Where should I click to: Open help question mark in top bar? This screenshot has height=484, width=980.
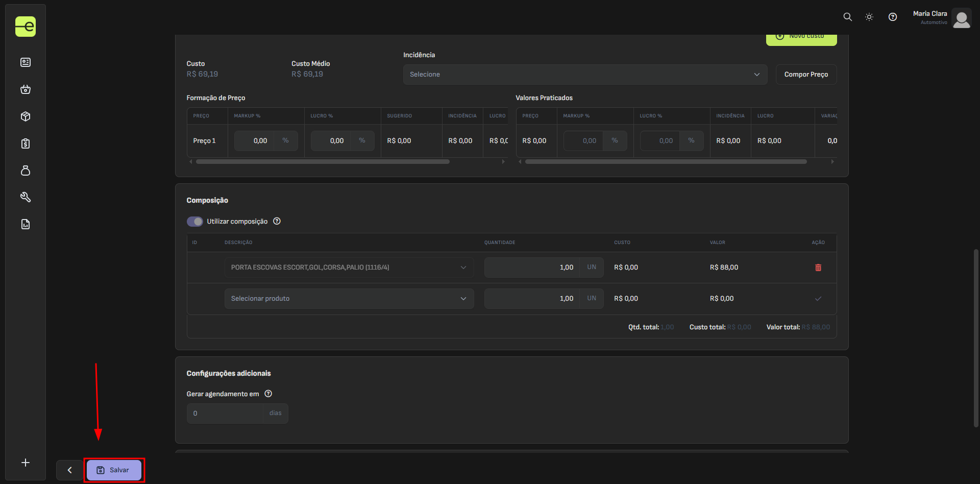[892, 17]
